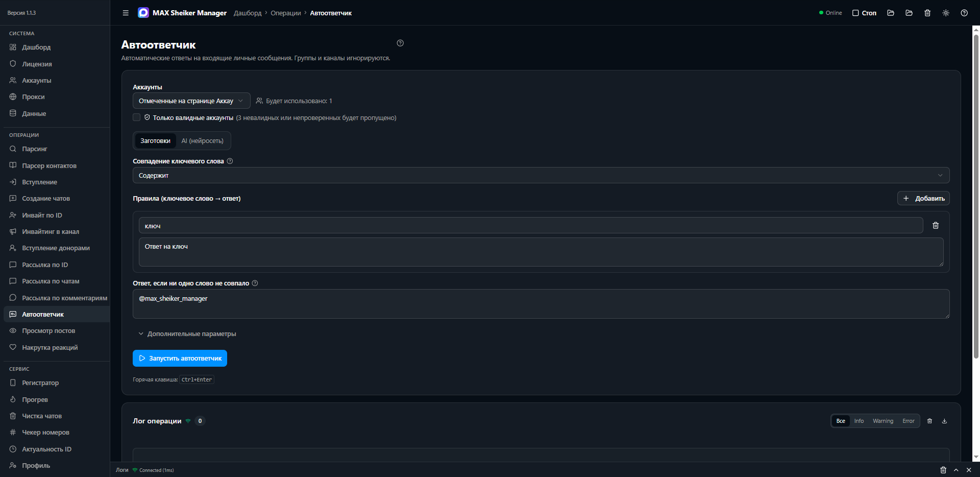Image resolution: width=980 pixels, height=477 pixels.
Task: Open the Содержит match mode dropdown
Action: tap(541, 175)
